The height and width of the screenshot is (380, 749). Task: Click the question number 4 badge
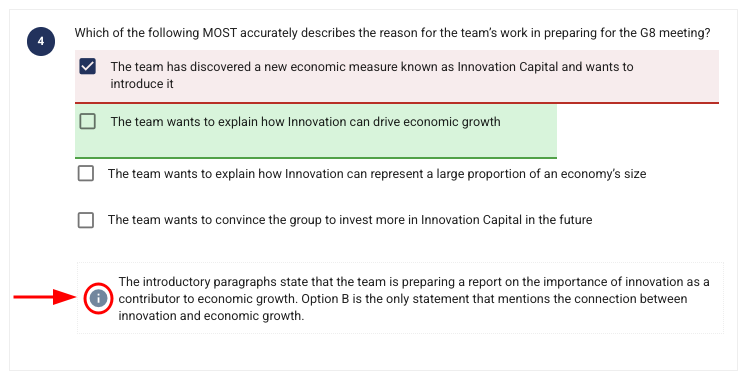tap(41, 42)
